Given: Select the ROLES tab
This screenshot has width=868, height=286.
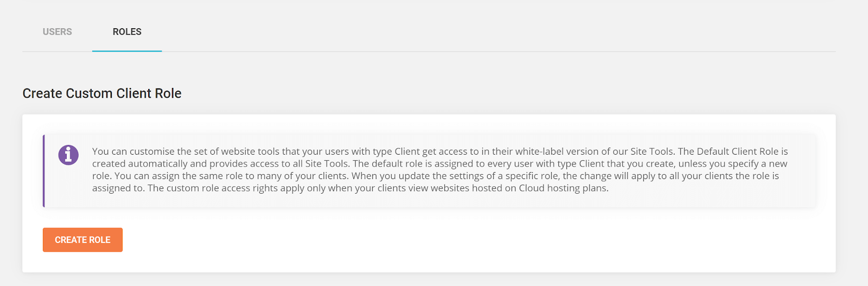Looking at the screenshot, I should 127,31.
